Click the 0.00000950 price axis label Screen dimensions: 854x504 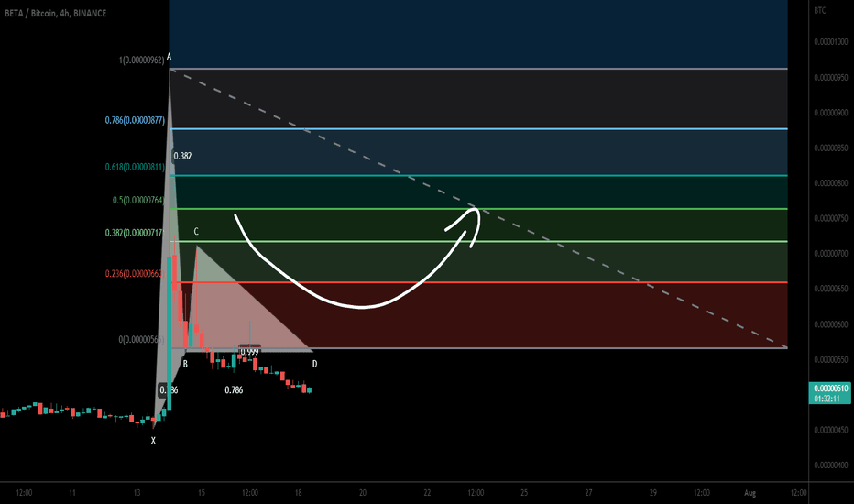coord(830,77)
